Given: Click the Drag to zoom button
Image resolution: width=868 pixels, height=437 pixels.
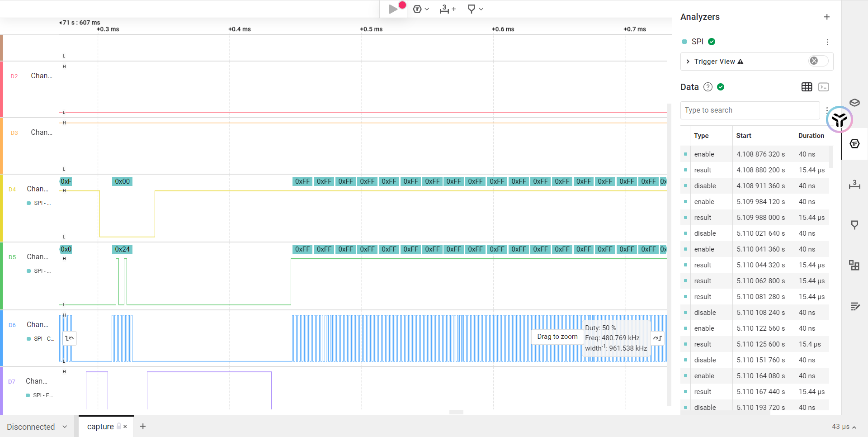Looking at the screenshot, I should click(x=557, y=337).
